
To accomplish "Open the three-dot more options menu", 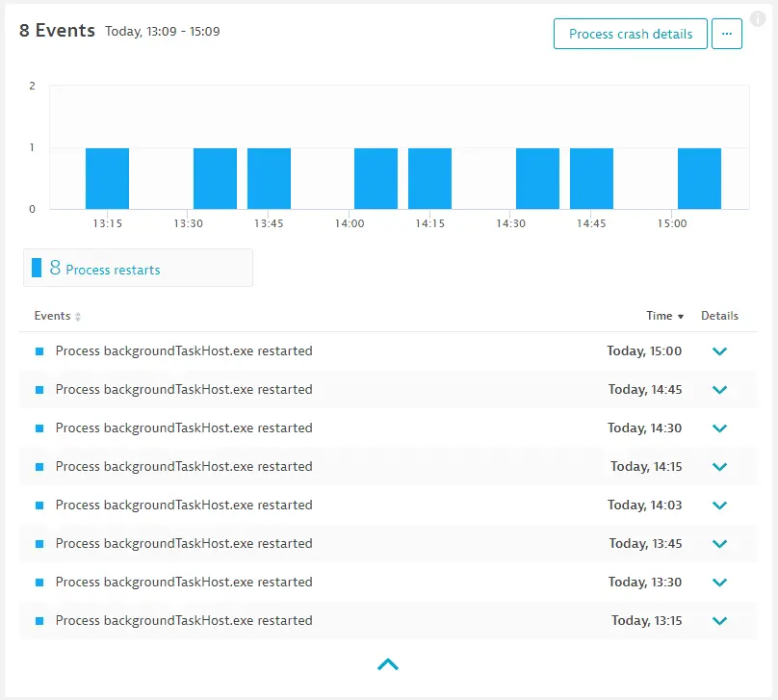I will [x=726, y=34].
